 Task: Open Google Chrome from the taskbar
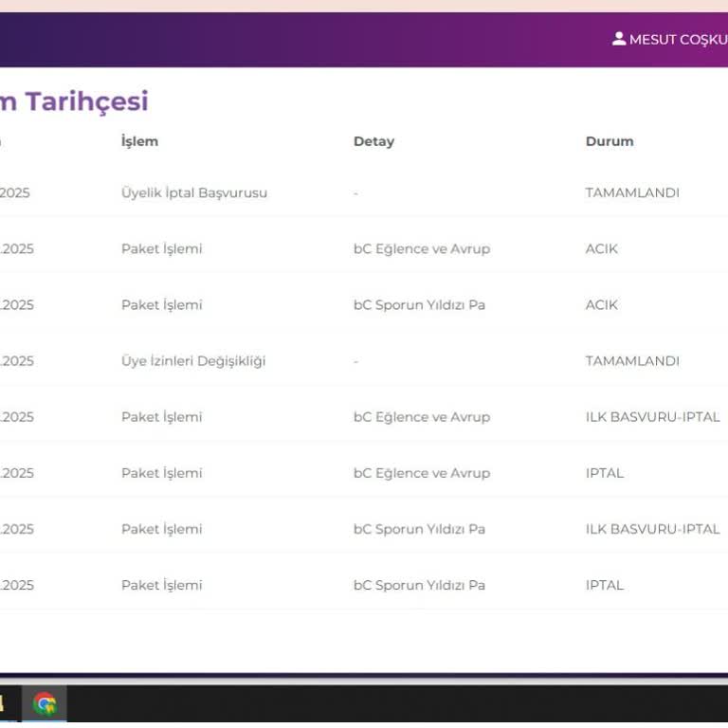[45, 703]
